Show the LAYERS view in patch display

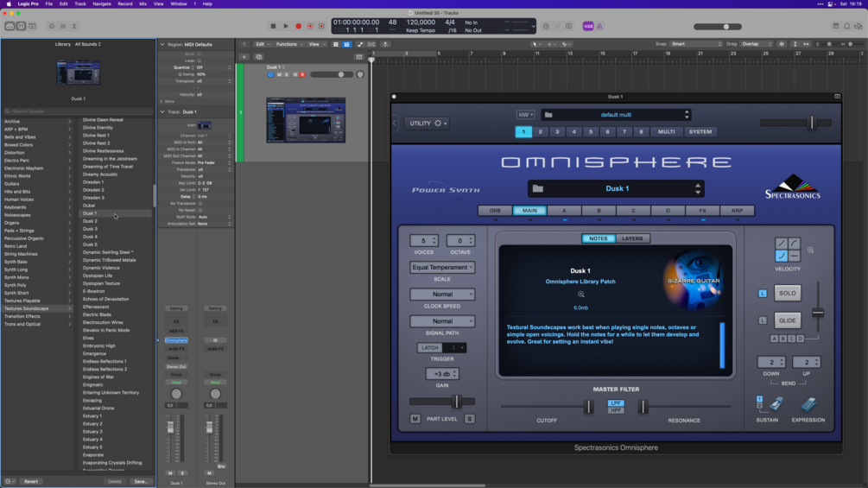coord(632,238)
